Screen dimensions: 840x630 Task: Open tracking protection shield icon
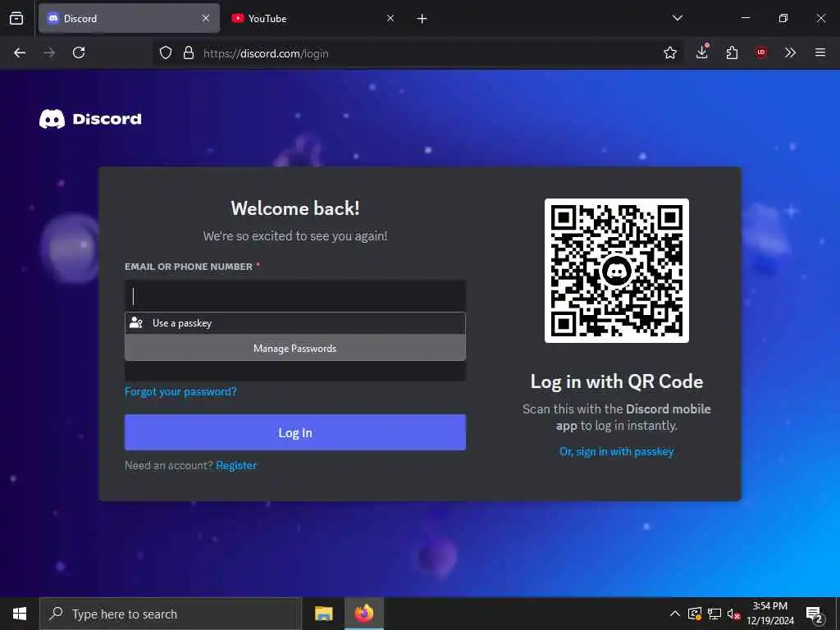166,52
